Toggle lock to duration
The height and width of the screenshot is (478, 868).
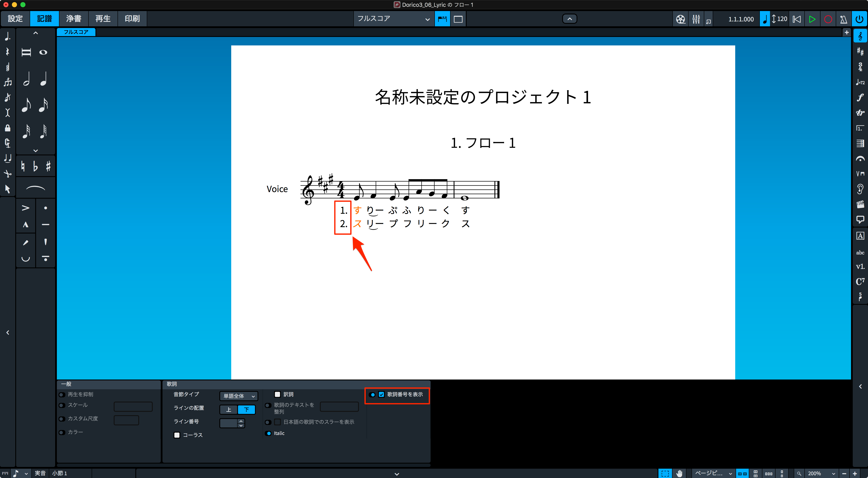click(7, 128)
